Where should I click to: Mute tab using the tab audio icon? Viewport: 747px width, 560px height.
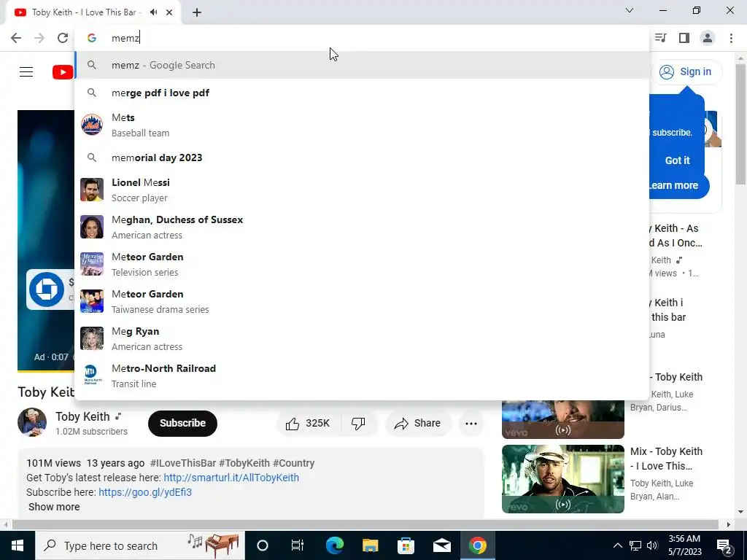tap(153, 12)
